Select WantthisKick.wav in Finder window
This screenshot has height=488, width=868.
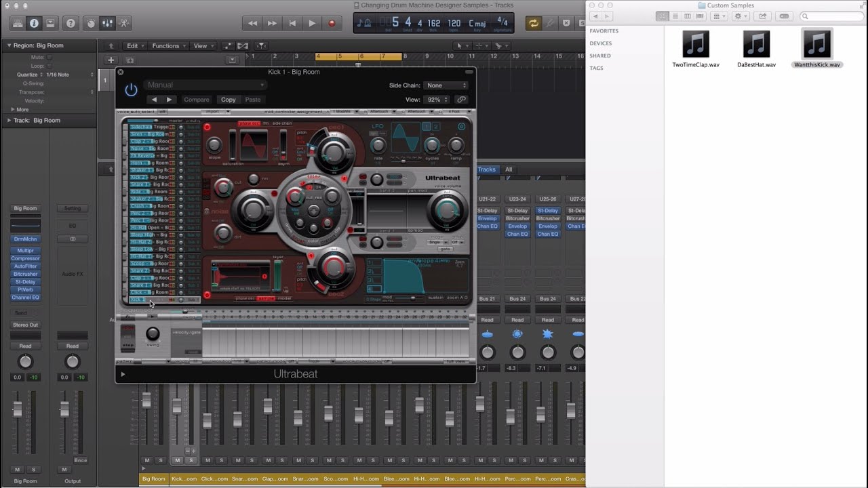point(816,49)
